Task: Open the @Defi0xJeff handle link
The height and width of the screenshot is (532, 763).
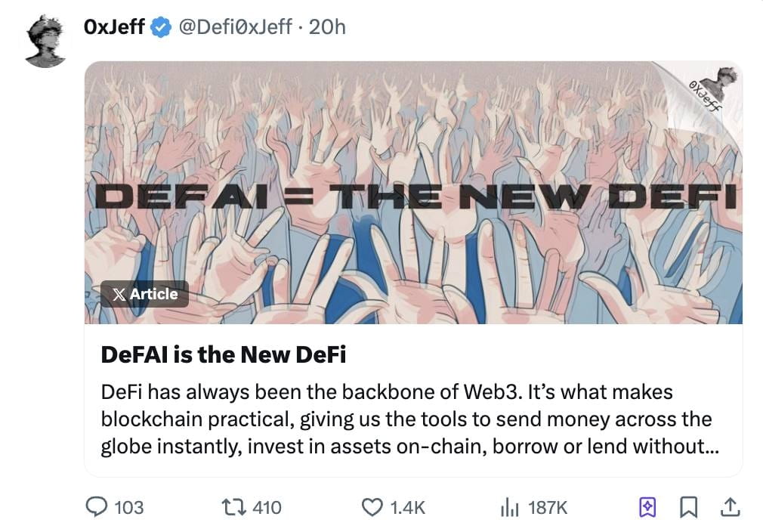Action: pos(235,26)
